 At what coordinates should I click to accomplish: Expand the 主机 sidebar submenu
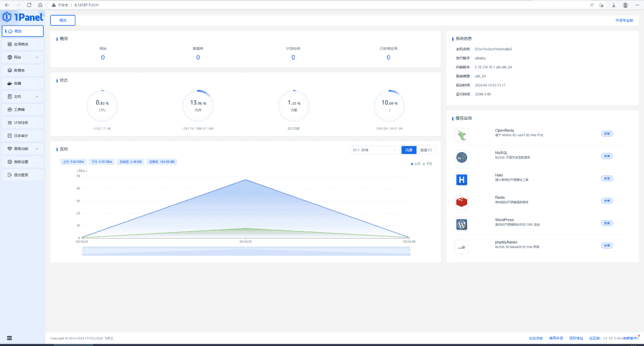(x=23, y=96)
